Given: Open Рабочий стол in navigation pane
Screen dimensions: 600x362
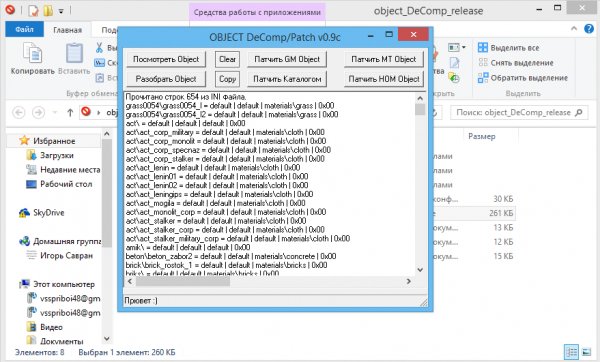Looking at the screenshot, I should point(59,184).
